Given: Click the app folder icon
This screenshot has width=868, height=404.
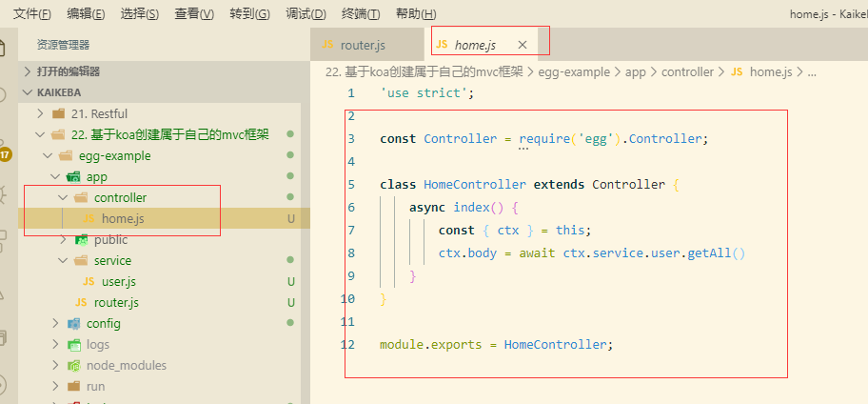Looking at the screenshot, I should (x=73, y=177).
